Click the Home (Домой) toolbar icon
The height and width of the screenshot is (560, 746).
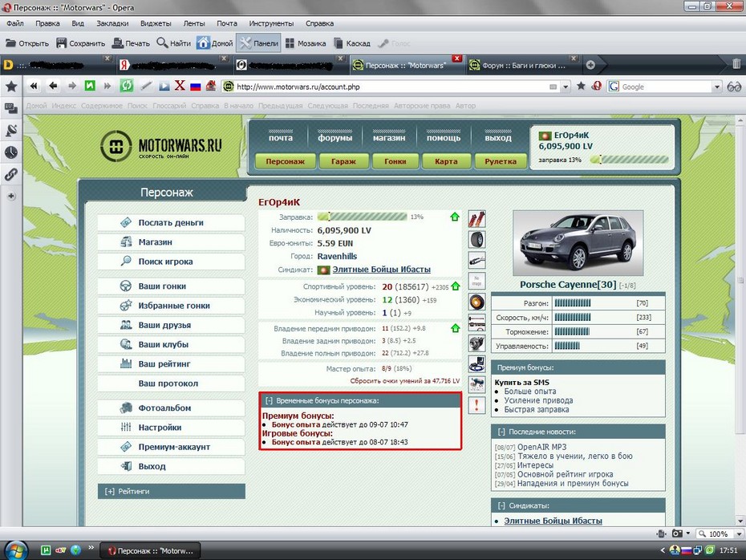point(203,43)
